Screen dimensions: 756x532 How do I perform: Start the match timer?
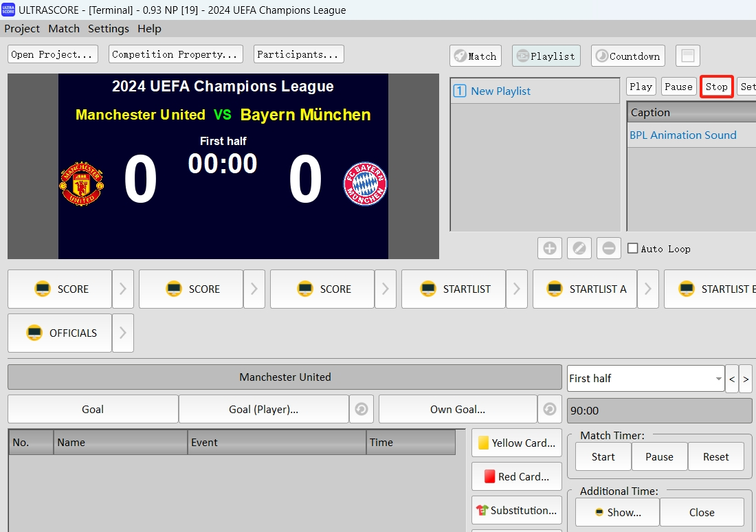[x=603, y=457]
